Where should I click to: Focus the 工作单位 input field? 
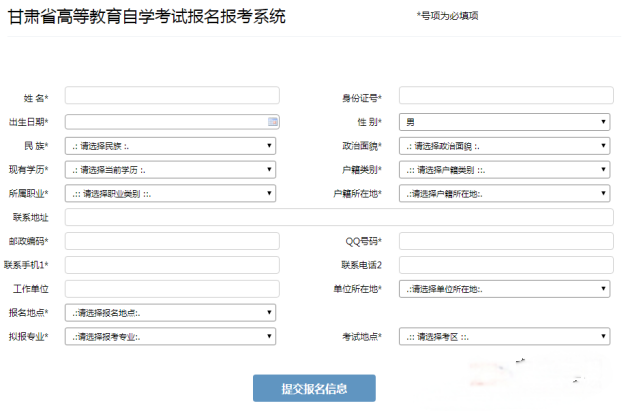point(171,289)
